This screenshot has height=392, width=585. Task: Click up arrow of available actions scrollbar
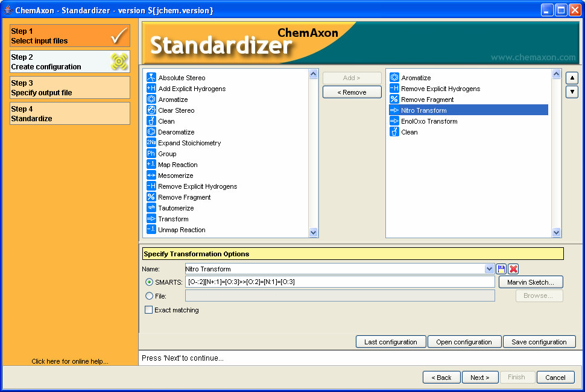point(314,74)
